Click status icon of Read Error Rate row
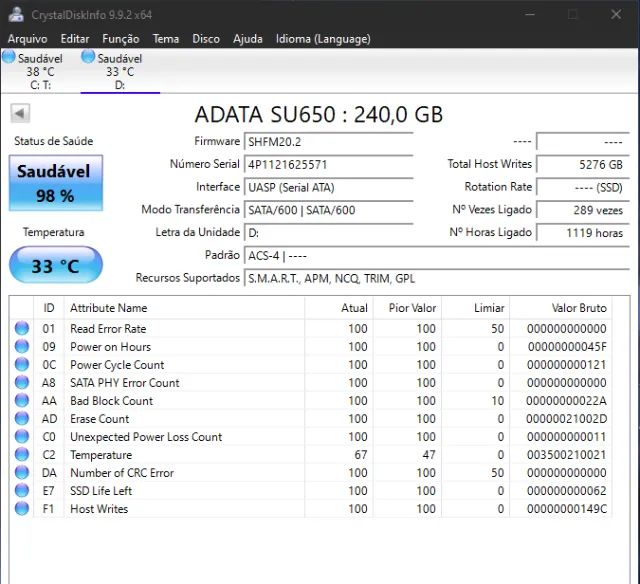 [x=22, y=328]
